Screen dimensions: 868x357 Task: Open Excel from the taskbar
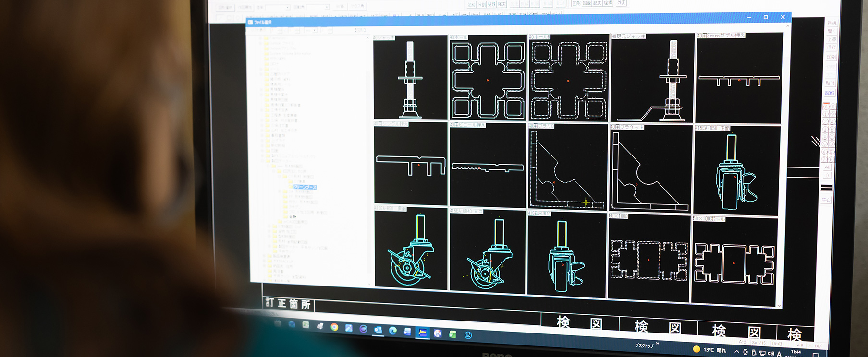[x=452, y=334]
